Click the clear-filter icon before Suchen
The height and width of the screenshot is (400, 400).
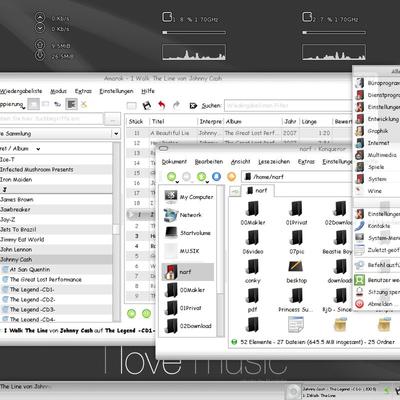click(x=193, y=106)
